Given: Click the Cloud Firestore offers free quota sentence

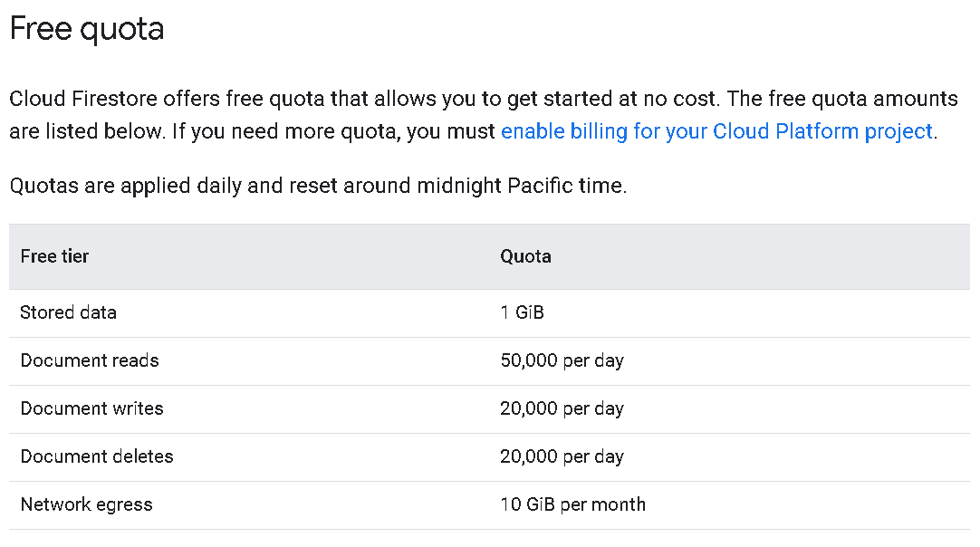Looking at the screenshot, I should (x=362, y=99).
